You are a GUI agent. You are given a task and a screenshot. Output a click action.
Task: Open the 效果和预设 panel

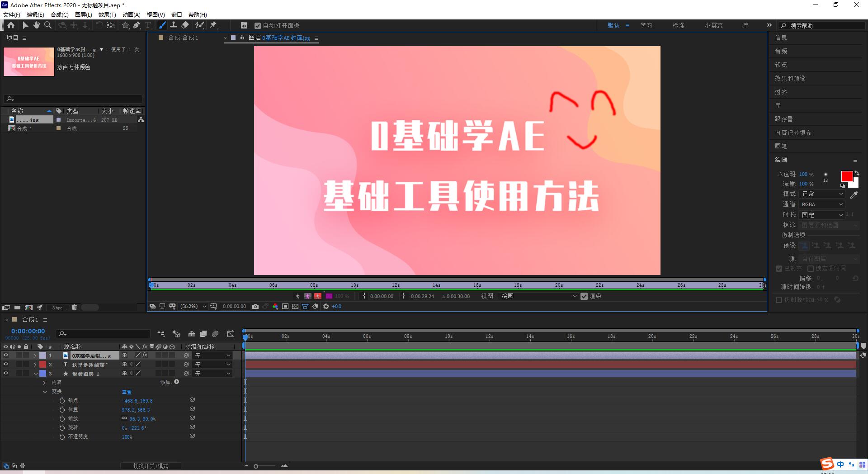coord(790,78)
